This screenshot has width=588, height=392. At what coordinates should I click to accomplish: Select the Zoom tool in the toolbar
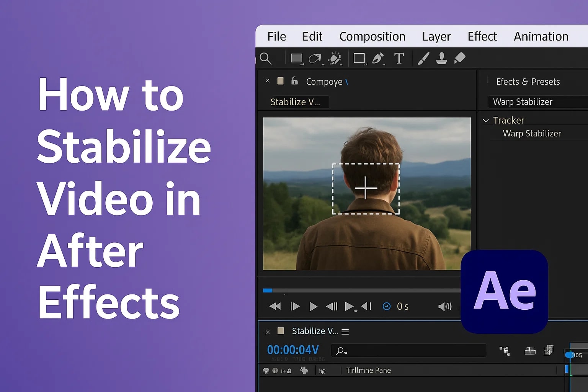pos(266,58)
